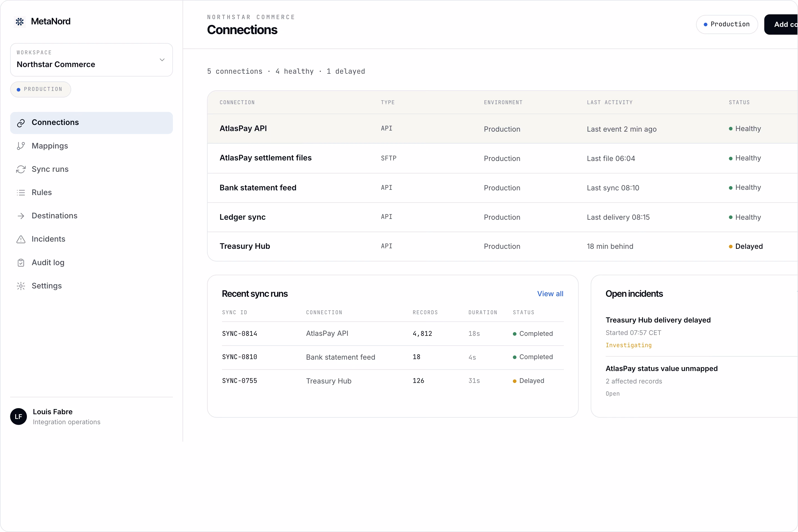Image resolution: width=798 pixels, height=532 pixels.
Task: Click 'Last delivery 08:15' cell
Action: coord(618,217)
